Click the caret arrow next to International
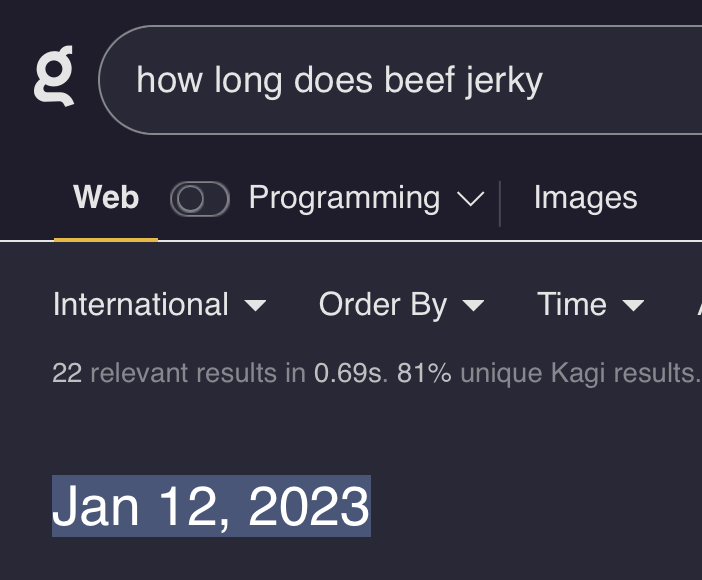Image resolution: width=702 pixels, height=580 pixels. tap(255, 305)
